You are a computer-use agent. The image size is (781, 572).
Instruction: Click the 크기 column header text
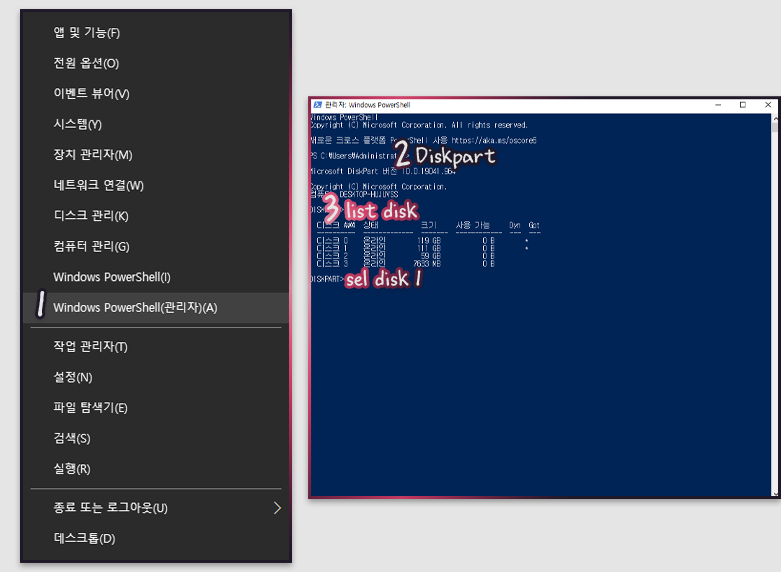[x=428, y=225]
